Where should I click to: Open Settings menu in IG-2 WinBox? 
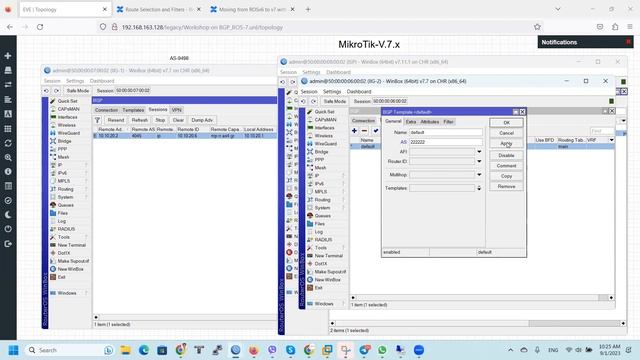pyautogui.click(x=331, y=92)
